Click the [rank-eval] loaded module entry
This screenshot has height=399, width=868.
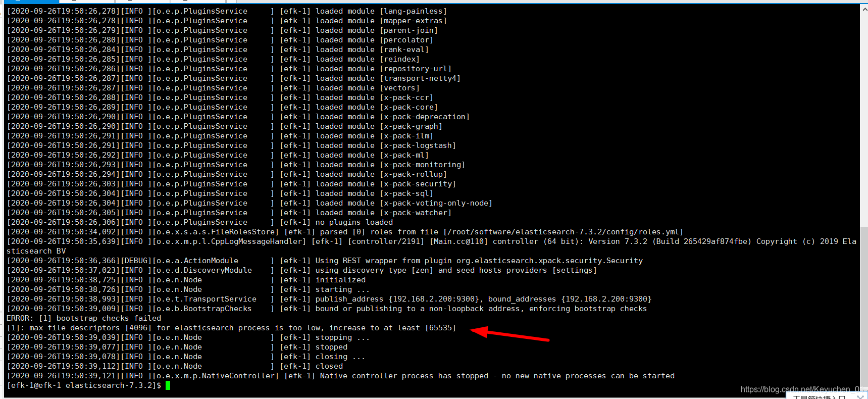pos(218,49)
